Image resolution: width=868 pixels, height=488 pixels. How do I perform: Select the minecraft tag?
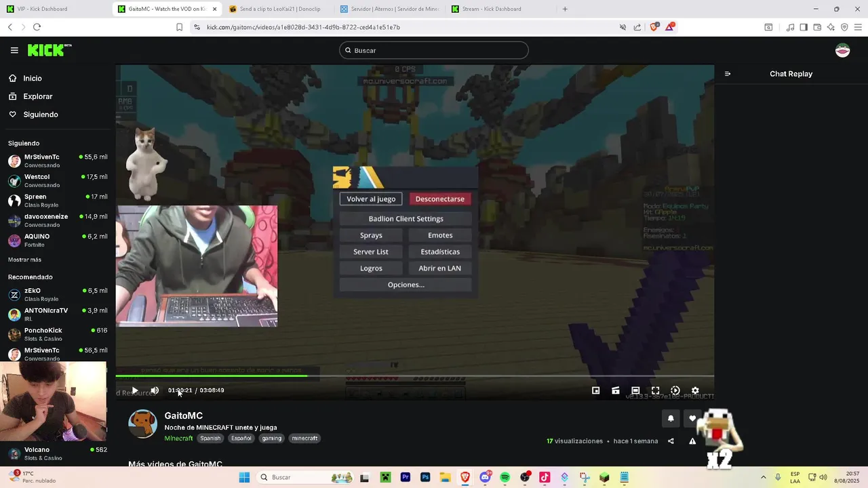tap(304, 439)
